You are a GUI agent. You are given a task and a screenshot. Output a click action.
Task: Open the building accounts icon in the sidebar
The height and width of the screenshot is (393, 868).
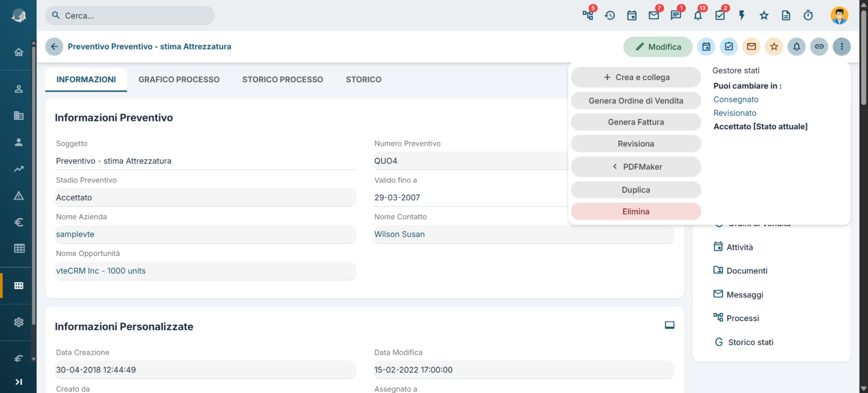point(19,115)
